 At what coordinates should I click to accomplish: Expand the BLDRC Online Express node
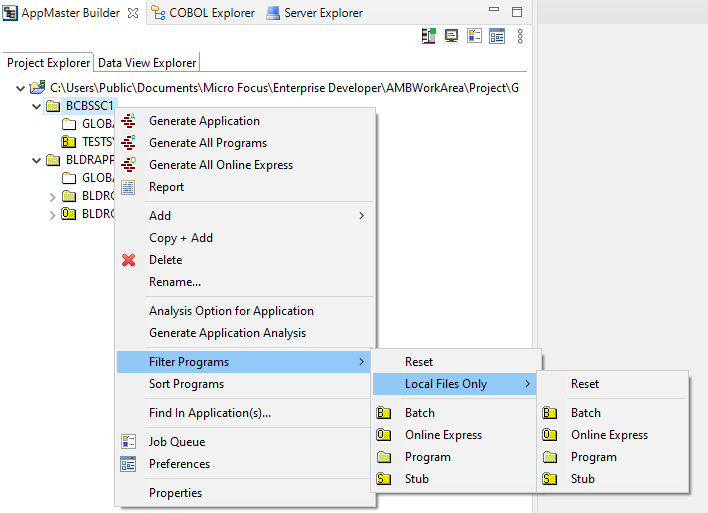point(52,215)
